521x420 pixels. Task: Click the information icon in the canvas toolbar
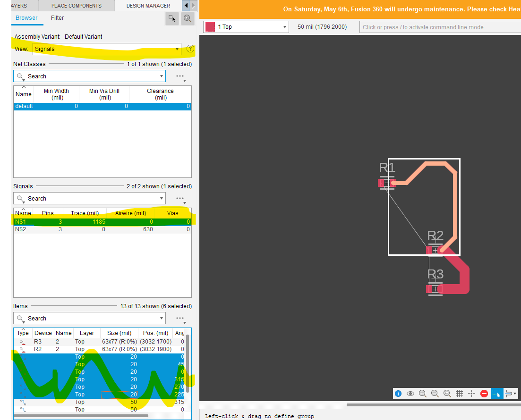[398, 393]
